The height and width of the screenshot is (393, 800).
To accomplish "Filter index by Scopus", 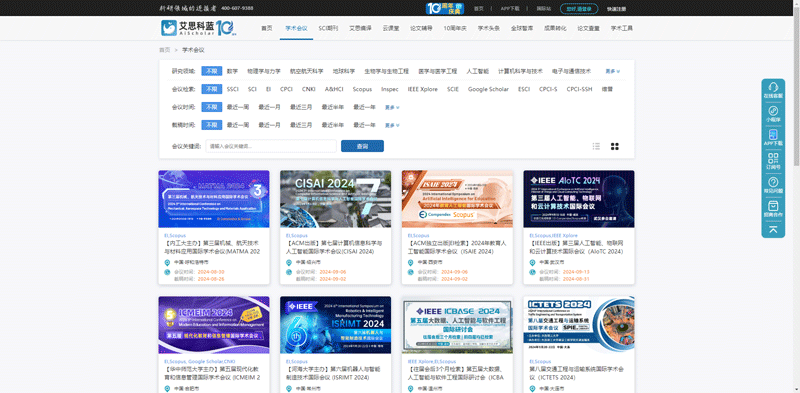I will (x=362, y=89).
